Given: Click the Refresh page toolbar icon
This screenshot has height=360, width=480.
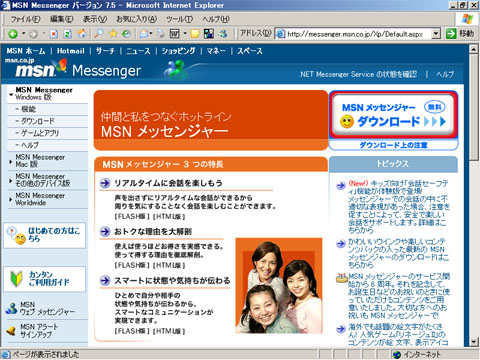Looking at the screenshot, I should click(68, 34).
